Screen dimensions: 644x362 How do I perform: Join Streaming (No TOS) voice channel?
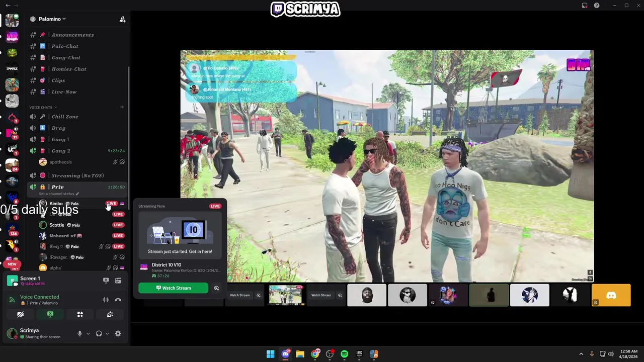pos(76,175)
